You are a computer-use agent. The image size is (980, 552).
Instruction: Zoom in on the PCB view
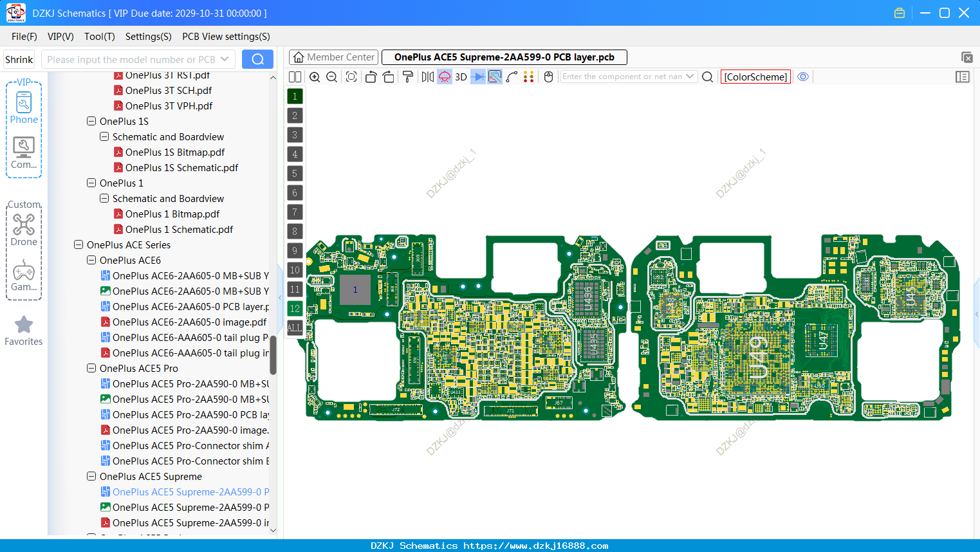(x=315, y=77)
